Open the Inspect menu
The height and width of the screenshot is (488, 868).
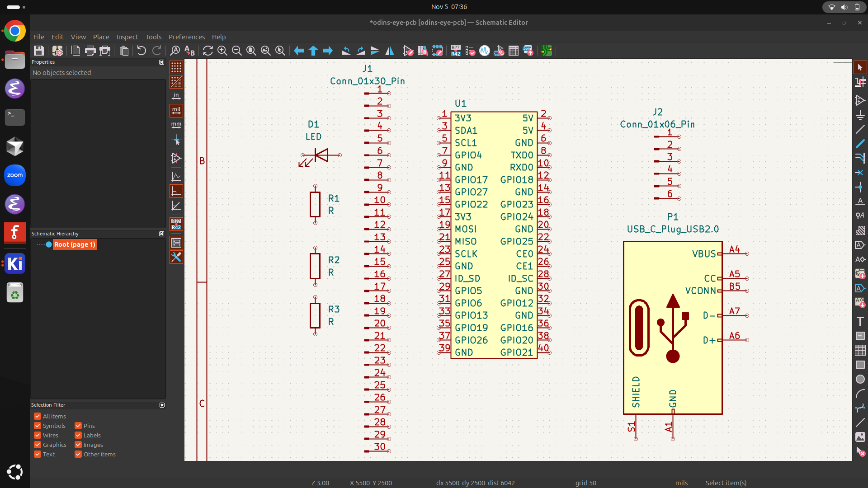(x=127, y=37)
